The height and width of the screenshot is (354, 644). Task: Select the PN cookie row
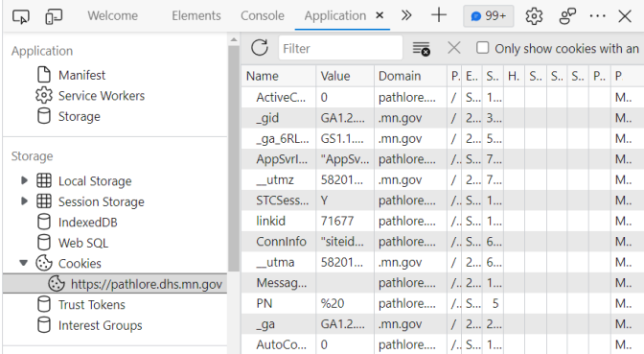point(443,303)
